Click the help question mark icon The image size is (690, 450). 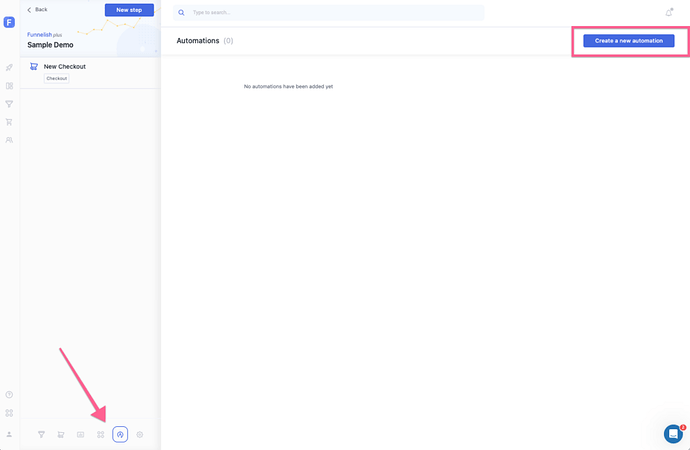coord(9,395)
